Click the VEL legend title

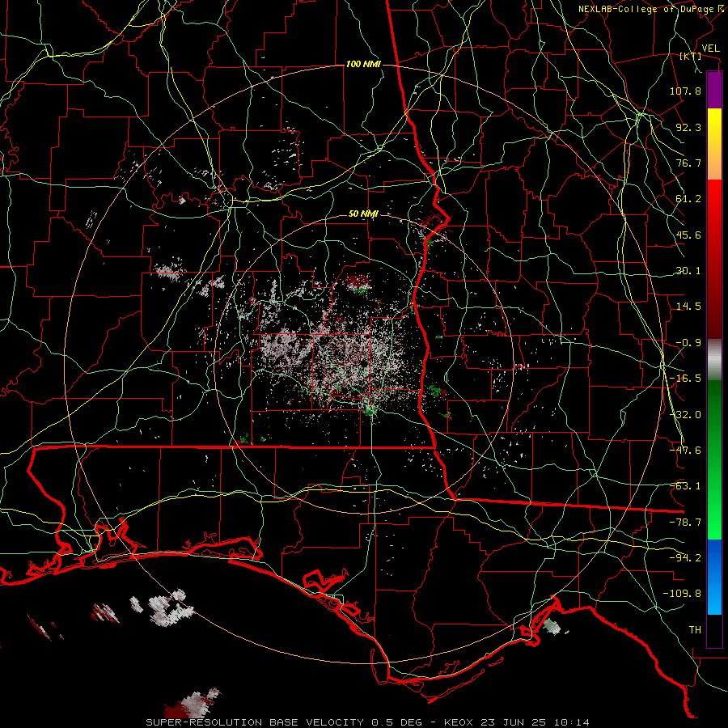pos(710,49)
